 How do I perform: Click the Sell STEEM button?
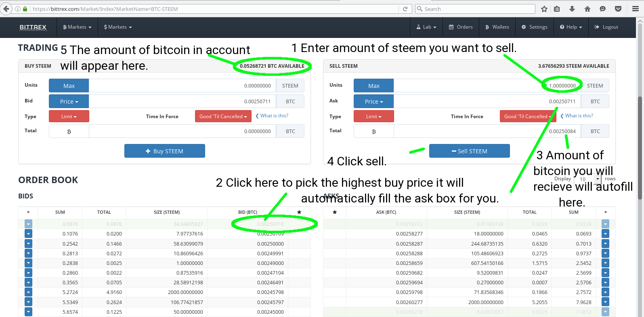[470, 151]
